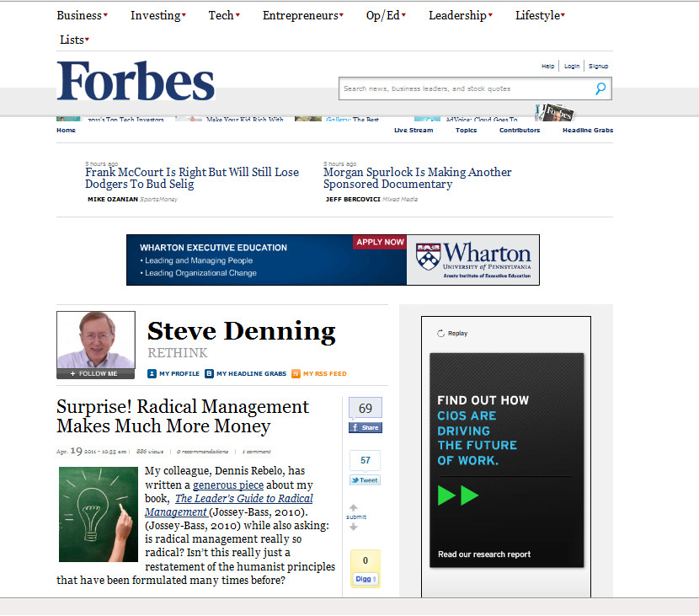This screenshot has width=699, height=616.
Task: Click the 1 comment link
Action: point(256,452)
